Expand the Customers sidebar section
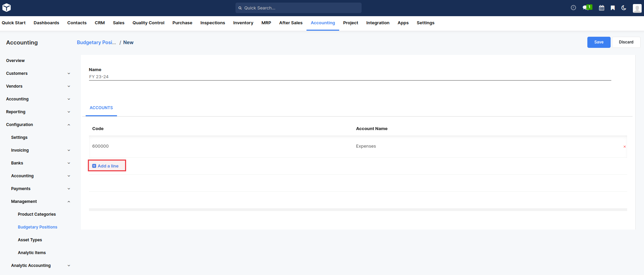The width and height of the screenshot is (644, 275). 69,73
